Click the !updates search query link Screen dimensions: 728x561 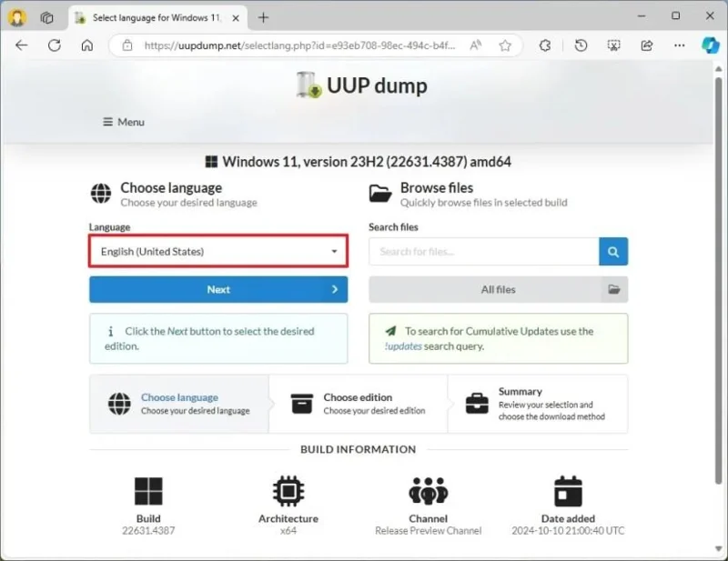point(403,346)
